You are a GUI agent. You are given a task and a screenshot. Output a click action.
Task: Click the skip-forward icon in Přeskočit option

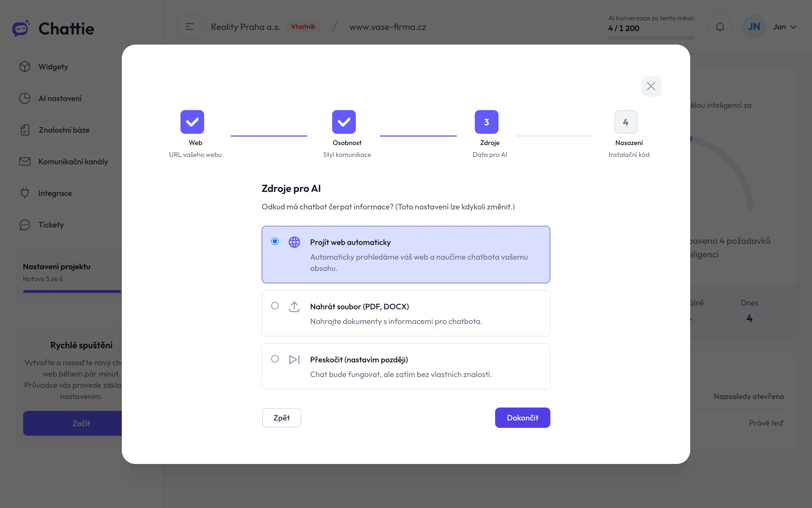(294, 360)
